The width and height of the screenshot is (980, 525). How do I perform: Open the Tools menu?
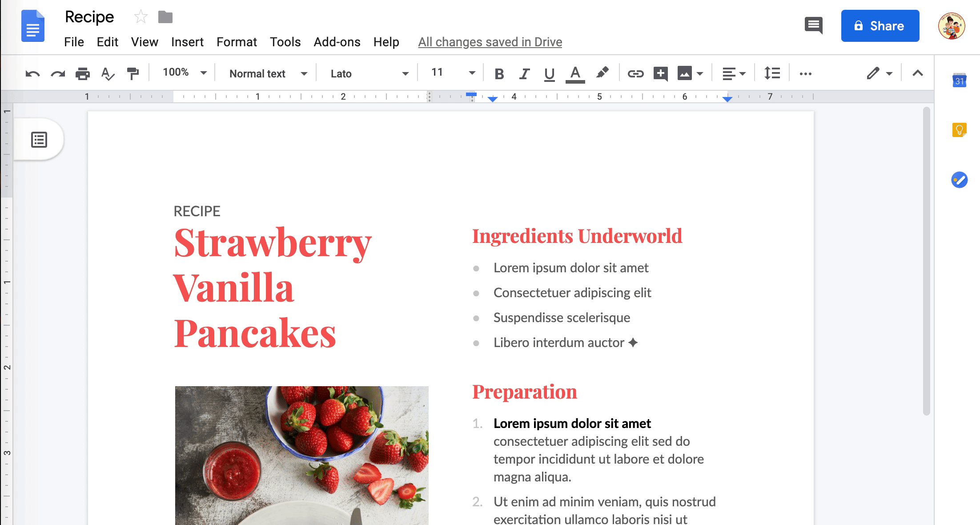coord(286,41)
